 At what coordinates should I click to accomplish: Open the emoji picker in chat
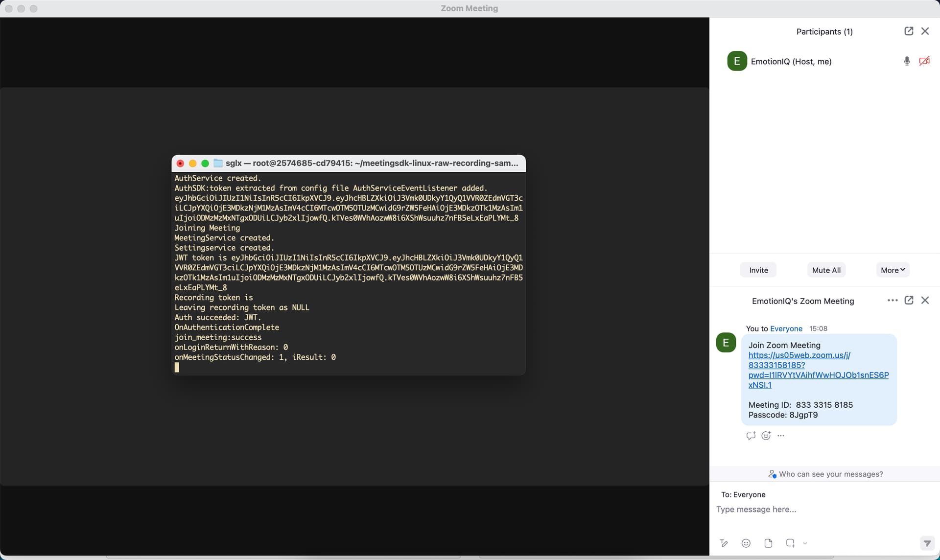(x=746, y=543)
